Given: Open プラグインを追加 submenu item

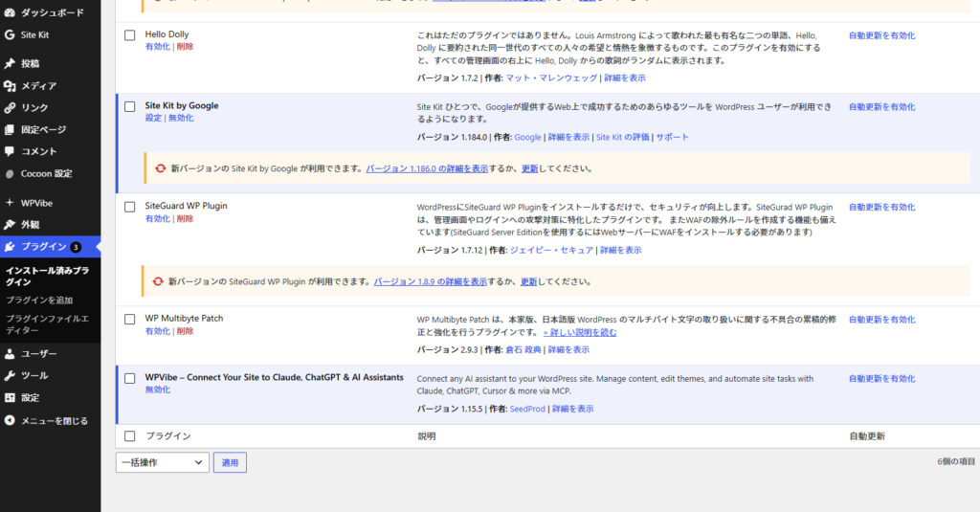Looking at the screenshot, I should click(x=39, y=301).
